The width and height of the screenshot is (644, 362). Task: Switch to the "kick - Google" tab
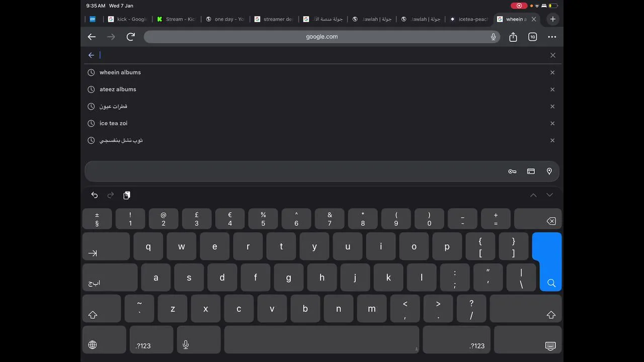point(127,19)
